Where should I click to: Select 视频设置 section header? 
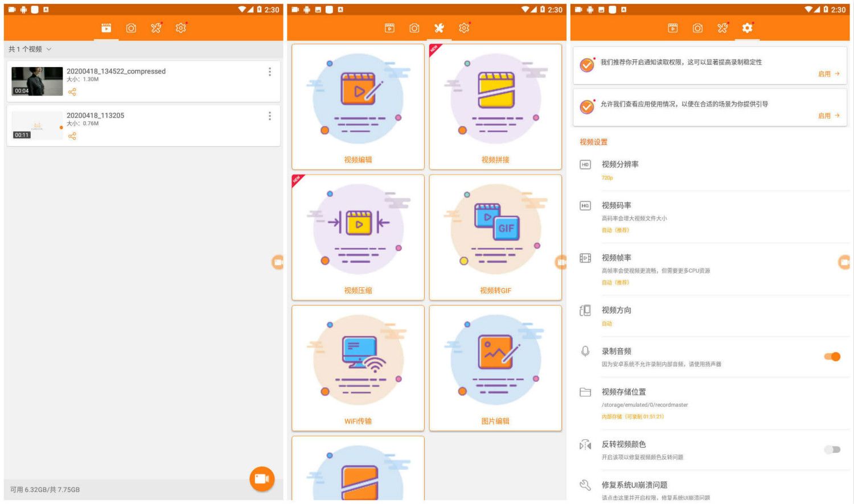click(594, 142)
